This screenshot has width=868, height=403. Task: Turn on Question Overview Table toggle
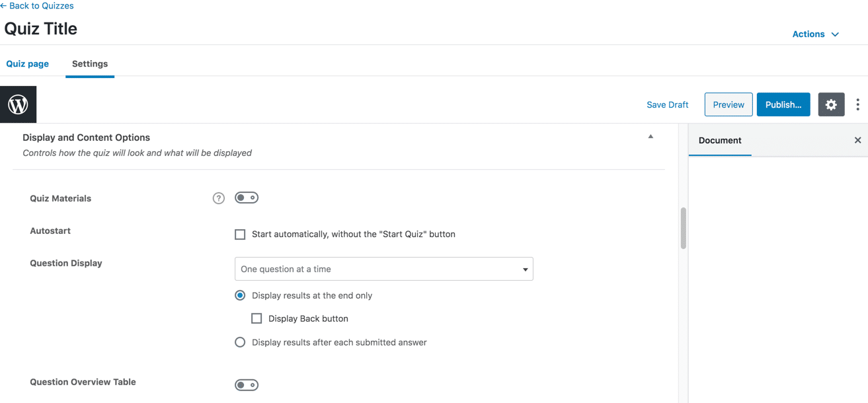247,385
